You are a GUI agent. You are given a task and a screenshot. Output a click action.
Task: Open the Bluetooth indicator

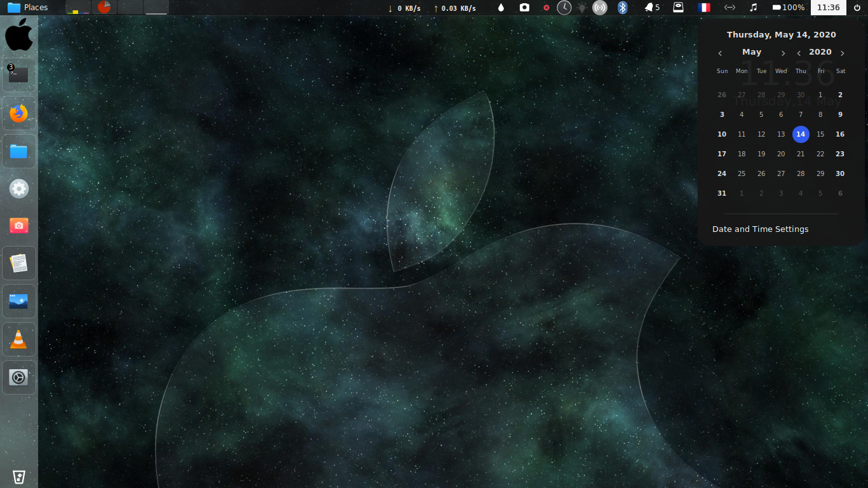click(623, 8)
